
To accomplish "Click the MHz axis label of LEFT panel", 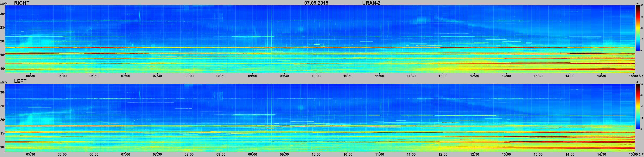I will (x=4, y=82).
